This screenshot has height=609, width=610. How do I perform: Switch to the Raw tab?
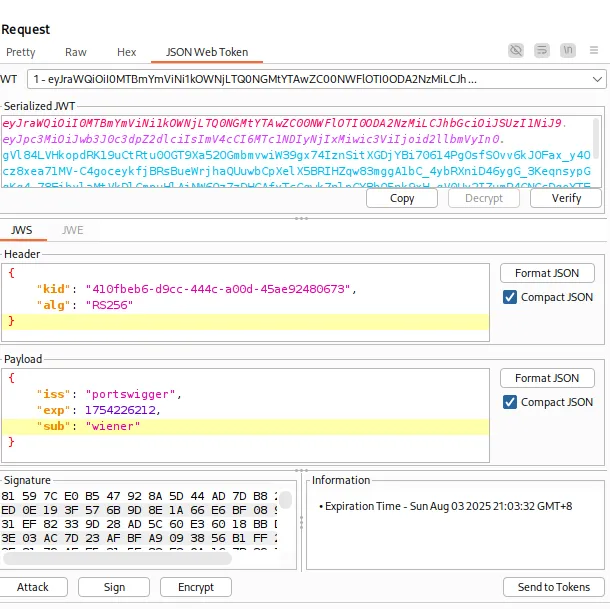click(x=75, y=52)
